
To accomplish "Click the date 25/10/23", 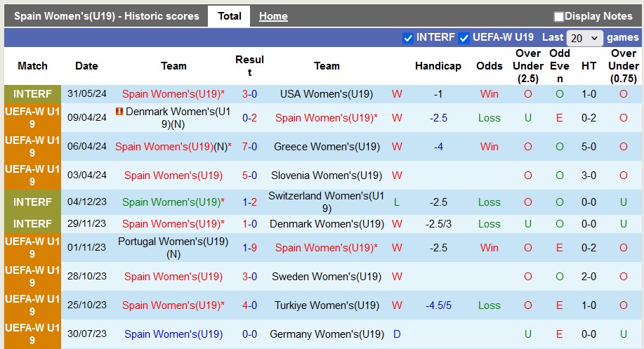I will (86, 305).
